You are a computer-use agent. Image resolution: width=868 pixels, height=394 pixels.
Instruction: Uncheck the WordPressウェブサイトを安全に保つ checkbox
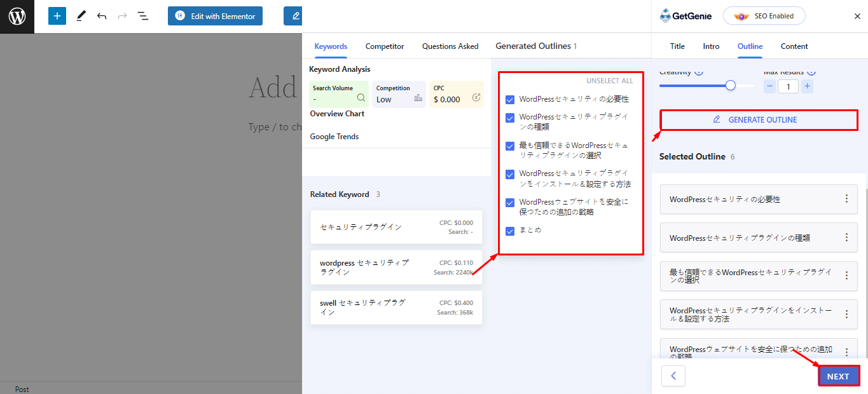pyautogui.click(x=510, y=203)
